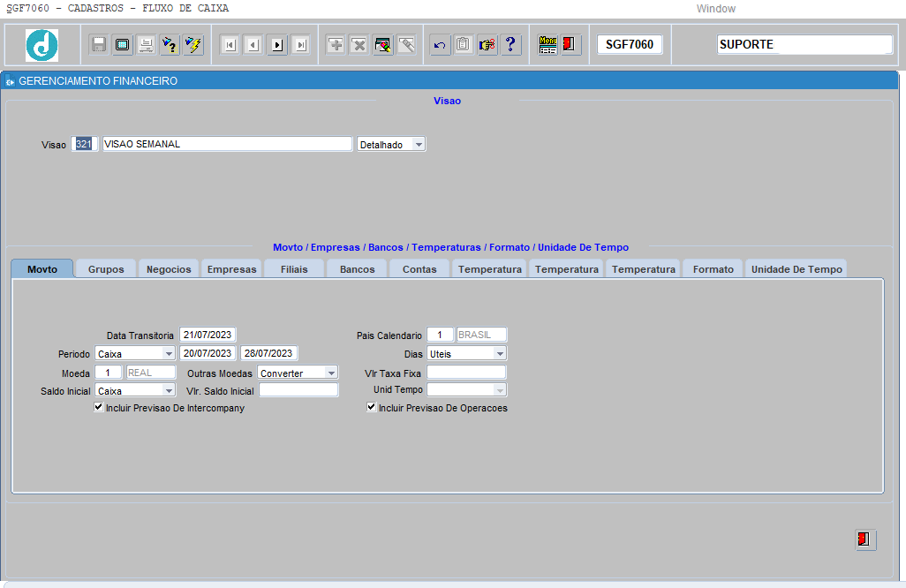Click the icon beside Gerenciamento Financeiro title
The image size is (906, 588).
pyautogui.click(x=9, y=81)
